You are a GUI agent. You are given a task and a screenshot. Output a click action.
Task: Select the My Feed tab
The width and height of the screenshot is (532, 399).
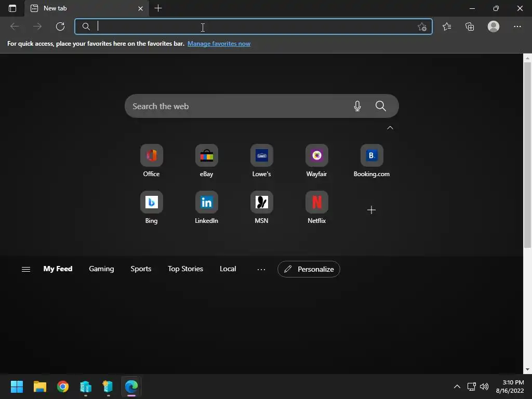point(58,269)
